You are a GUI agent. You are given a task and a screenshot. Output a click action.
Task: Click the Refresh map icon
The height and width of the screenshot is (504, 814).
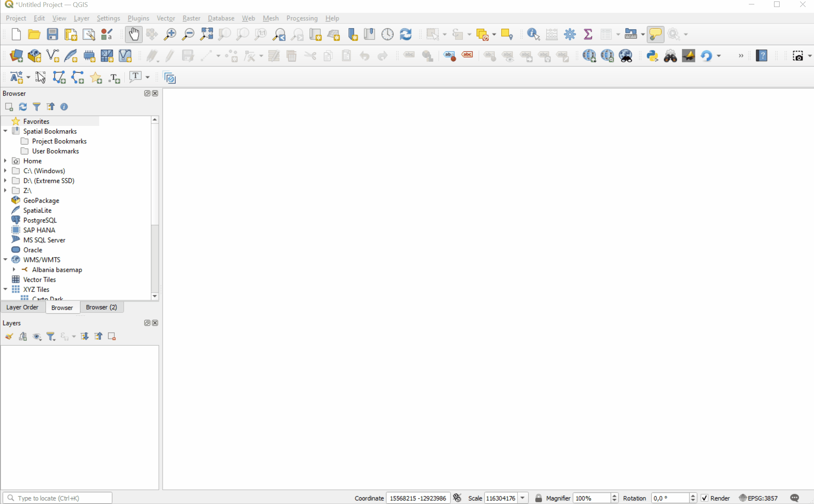pyautogui.click(x=406, y=34)
